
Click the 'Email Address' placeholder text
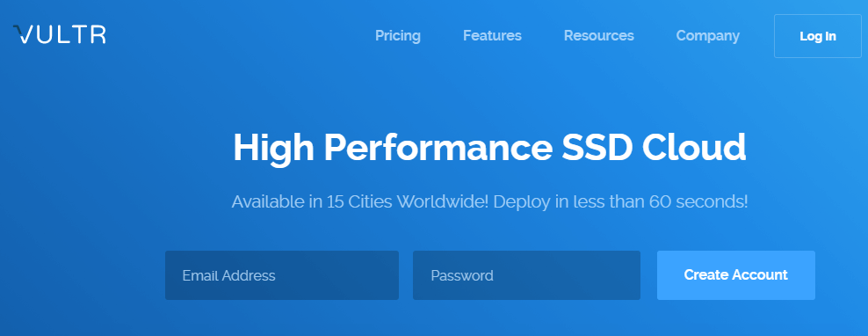coord(228,275)
